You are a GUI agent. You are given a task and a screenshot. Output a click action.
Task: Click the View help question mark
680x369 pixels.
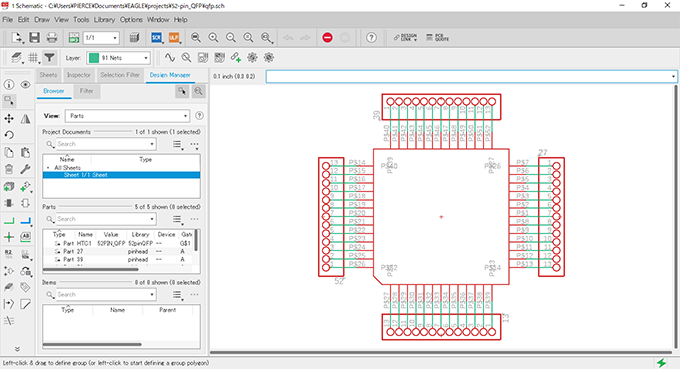tap(199, 116)
